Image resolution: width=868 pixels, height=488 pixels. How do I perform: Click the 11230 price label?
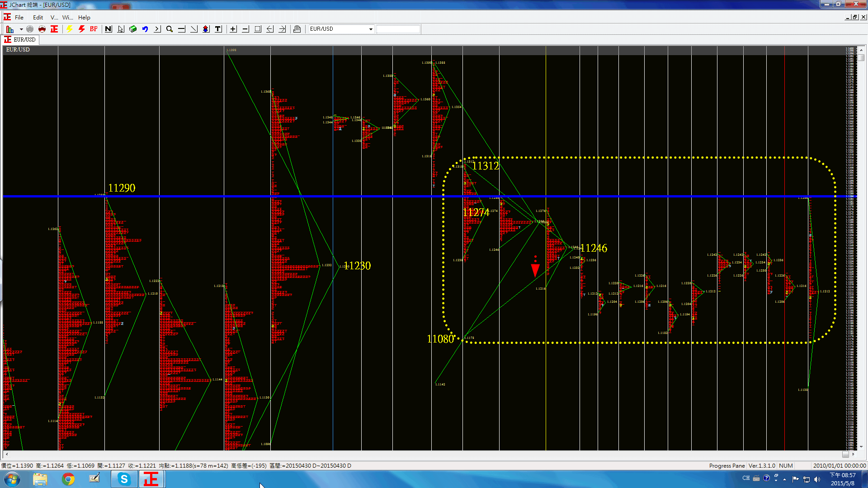(x=357, y=266)
